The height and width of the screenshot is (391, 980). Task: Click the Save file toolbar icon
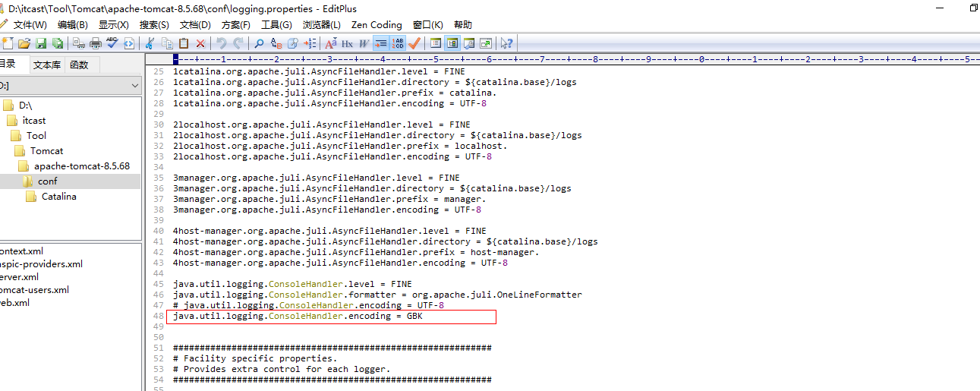[x=41, y=43]
